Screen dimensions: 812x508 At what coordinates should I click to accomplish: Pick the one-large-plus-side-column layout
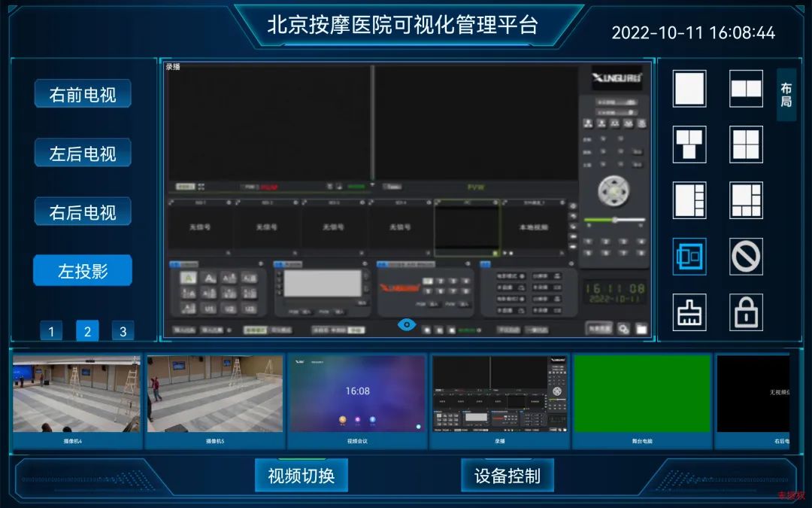(689, 200)
